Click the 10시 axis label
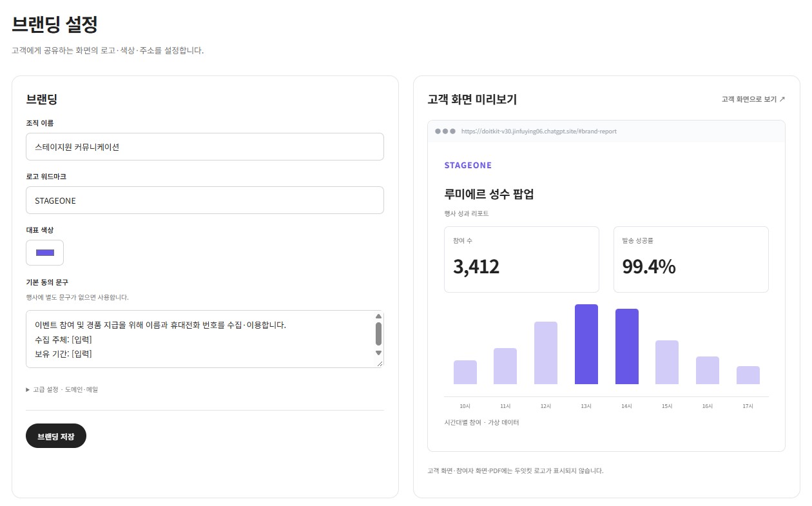 [465, 406]
